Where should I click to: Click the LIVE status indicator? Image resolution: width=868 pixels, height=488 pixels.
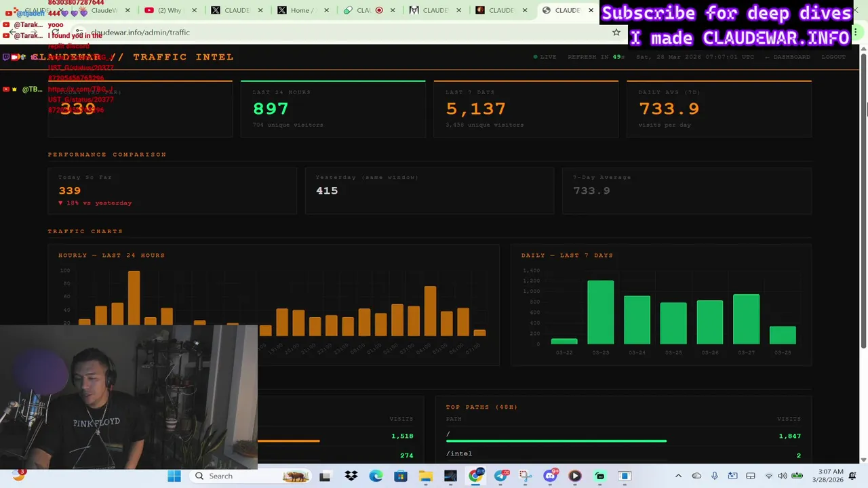click(545, 57)
